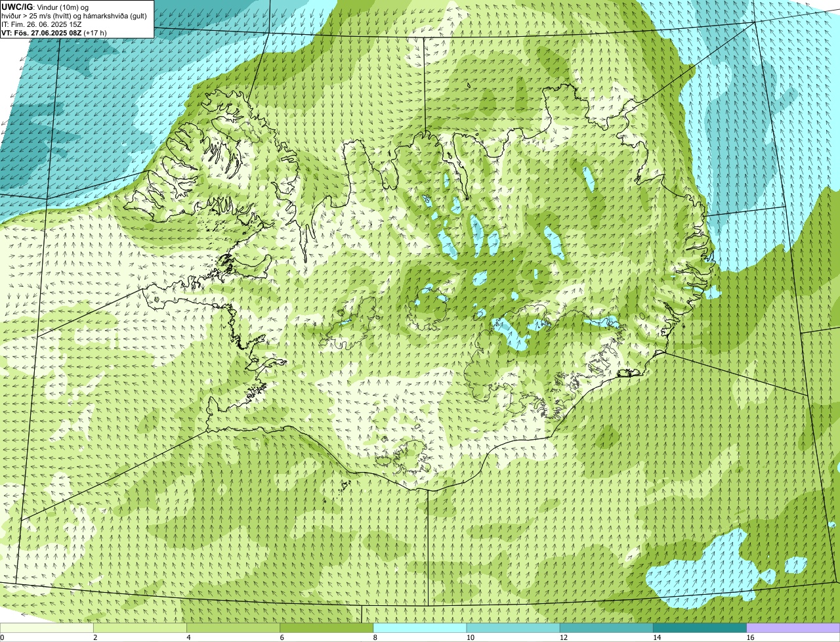Click the "UWC/IG: Vindur (10m) og" title line
Screen dimensions: 840x642
tap(45, 7)
